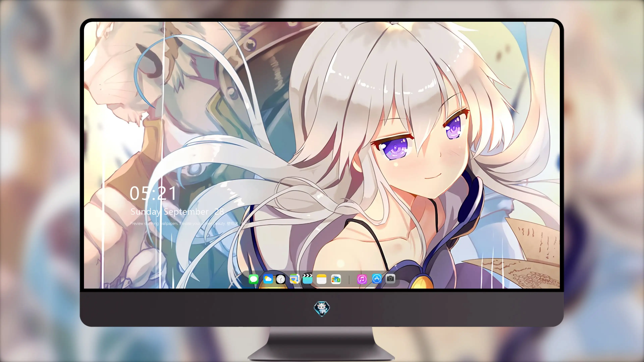Viewport: 644px width, 362px height.
Task: Open the colorful photo collage dock app
Action: point(336,279)
